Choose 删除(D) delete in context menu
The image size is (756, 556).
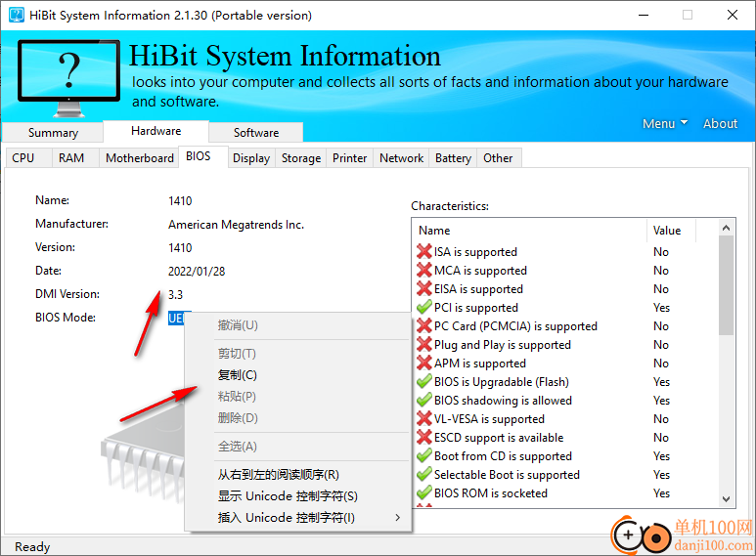(x=298, y=417)
